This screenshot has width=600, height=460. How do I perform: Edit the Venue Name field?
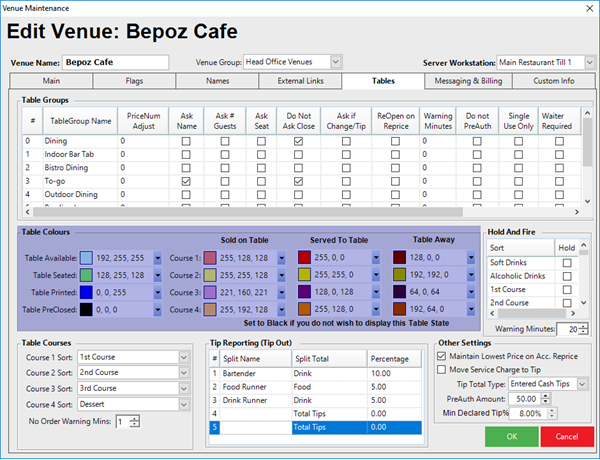[x=115, y=62]
